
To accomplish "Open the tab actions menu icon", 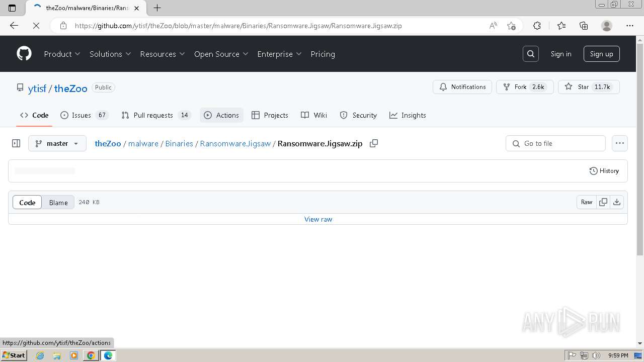I will [12, 8].
